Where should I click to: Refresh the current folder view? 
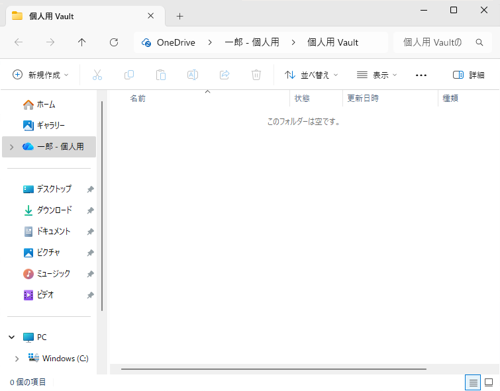click(x=114, y=42)
